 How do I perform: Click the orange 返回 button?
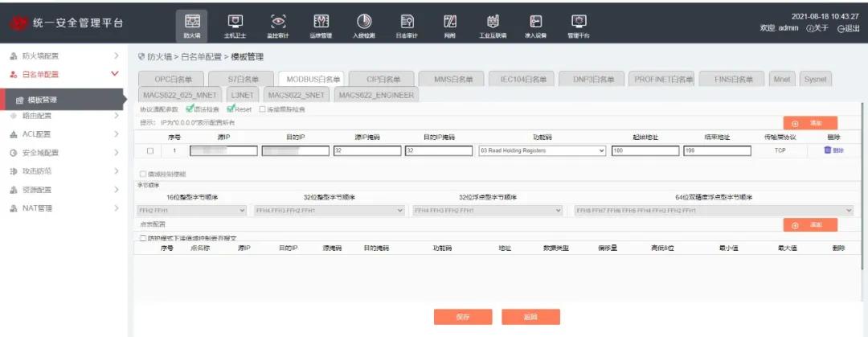[x=530, y=317]
